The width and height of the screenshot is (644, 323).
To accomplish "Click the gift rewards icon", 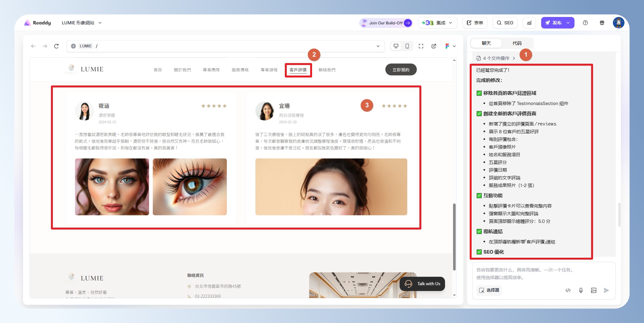I will pyautogui.click(x=602, y=23).
